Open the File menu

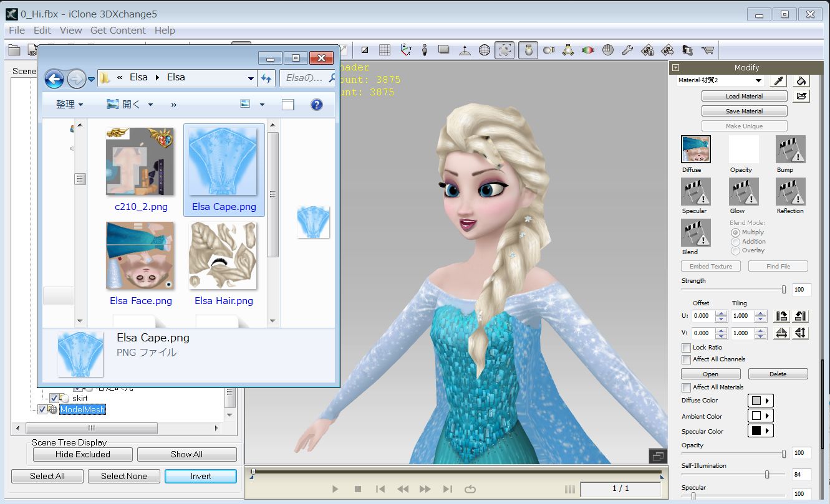coord(17,30)
